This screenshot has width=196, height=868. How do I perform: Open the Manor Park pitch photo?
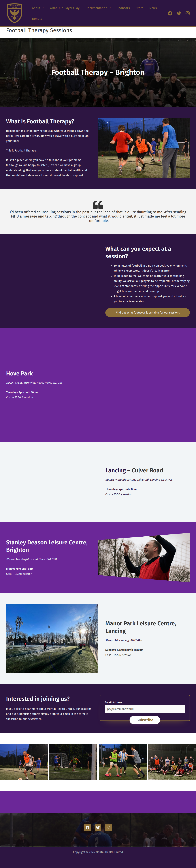point(52,639)
